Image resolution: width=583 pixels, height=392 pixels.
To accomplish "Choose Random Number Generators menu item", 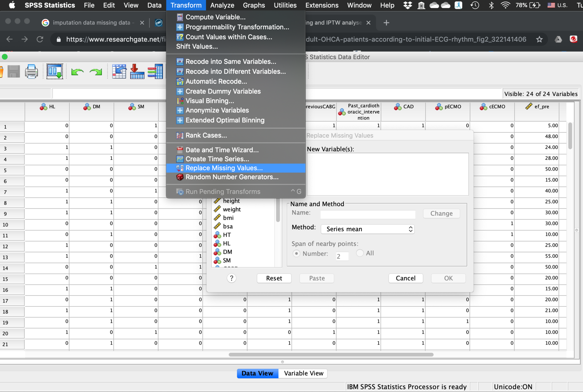I will tap(236, 177).
